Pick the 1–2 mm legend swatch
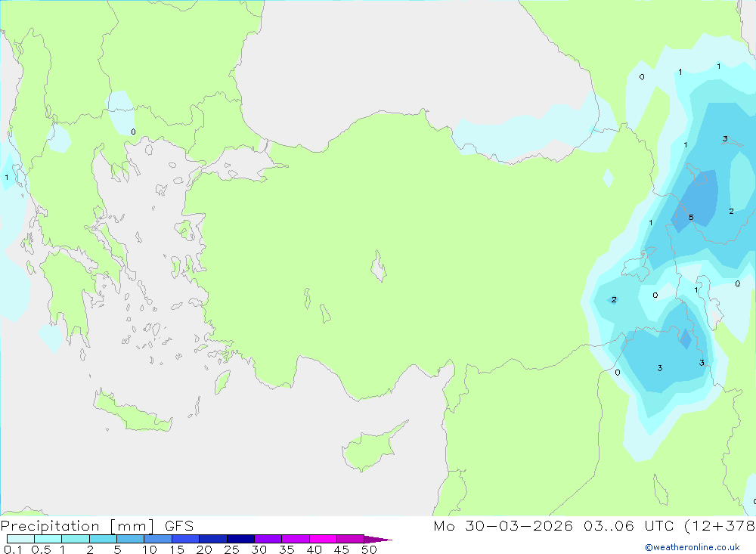756x554 pixels. [x=76, y=539]
